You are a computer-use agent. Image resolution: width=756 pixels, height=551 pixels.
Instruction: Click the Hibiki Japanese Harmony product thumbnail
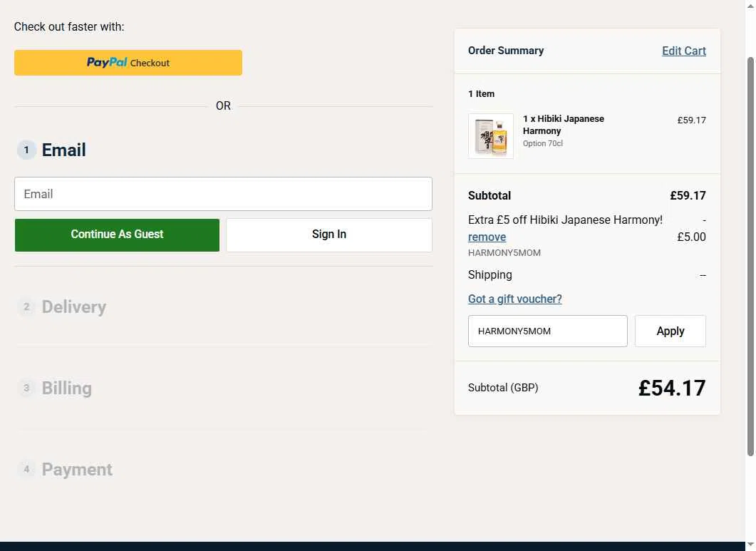pyautogui.click(x=491, y=136)
